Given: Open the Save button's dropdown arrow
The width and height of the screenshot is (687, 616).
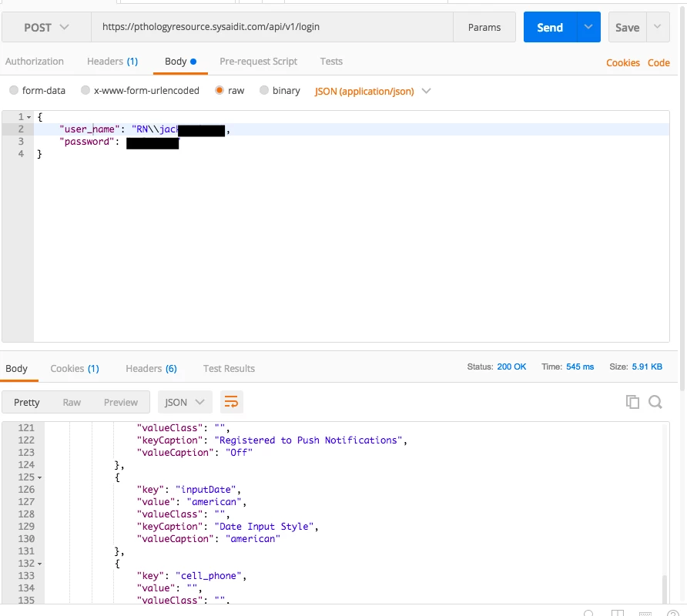Looking at the screenshot, I should click(x=657, y=28).
